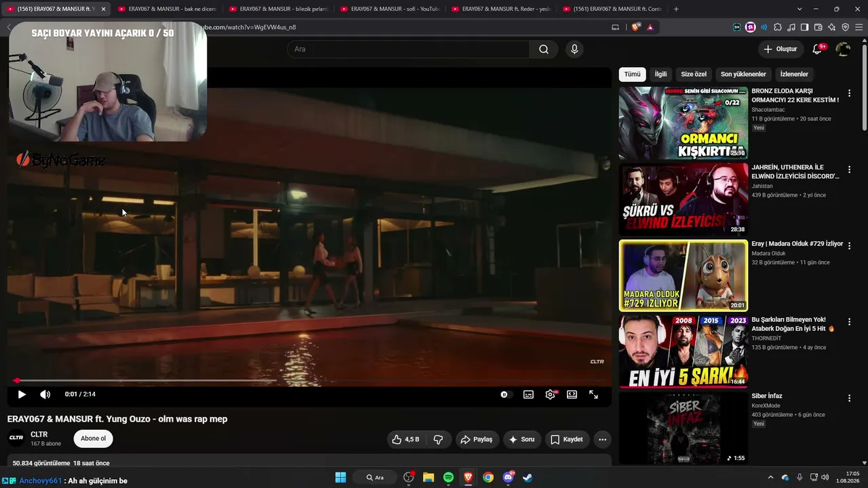Open a new browser tab
The height and width of the screenshot is (488, 868).
pyautogui.click(x=676, y=9)
